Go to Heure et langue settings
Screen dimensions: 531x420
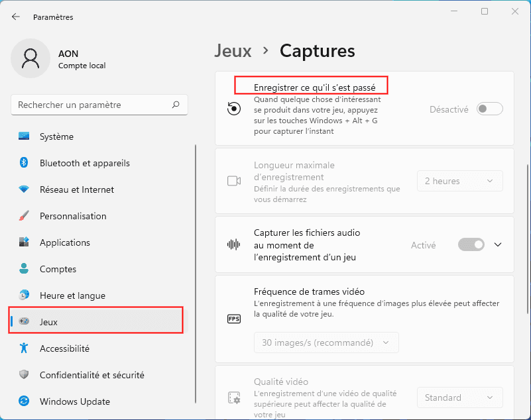coord(72,295)
